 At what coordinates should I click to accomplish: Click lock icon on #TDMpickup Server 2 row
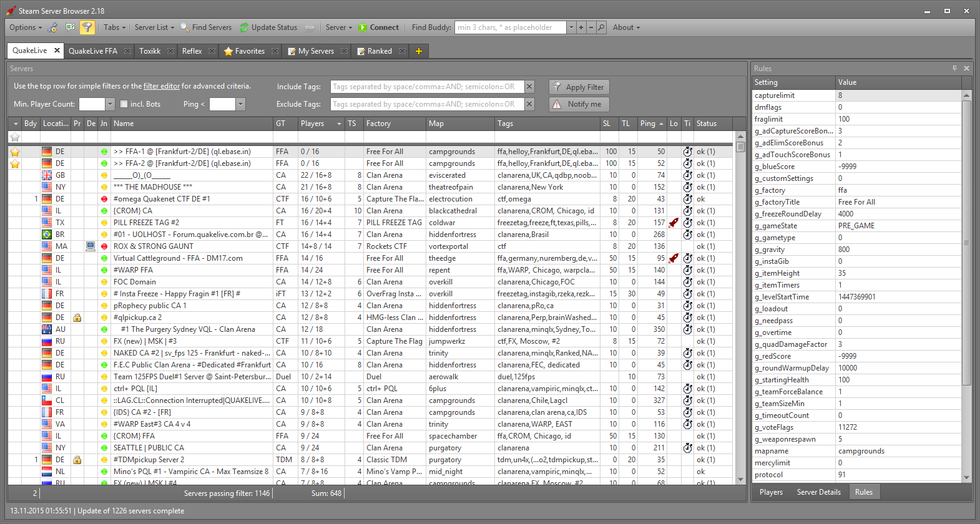point(77,460)
